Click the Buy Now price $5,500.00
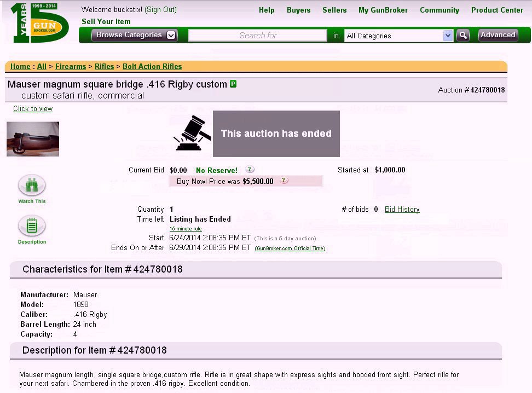The width and height of the screenshot is (532, 393). [x=258, y=181]
